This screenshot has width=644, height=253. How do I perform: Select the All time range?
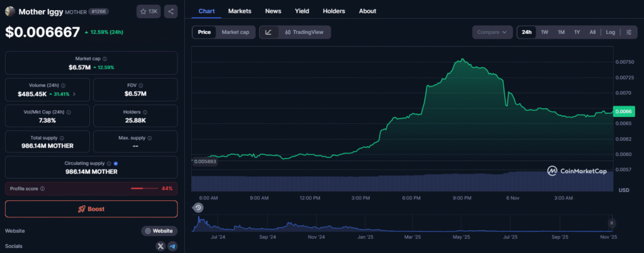click(592, 32)
